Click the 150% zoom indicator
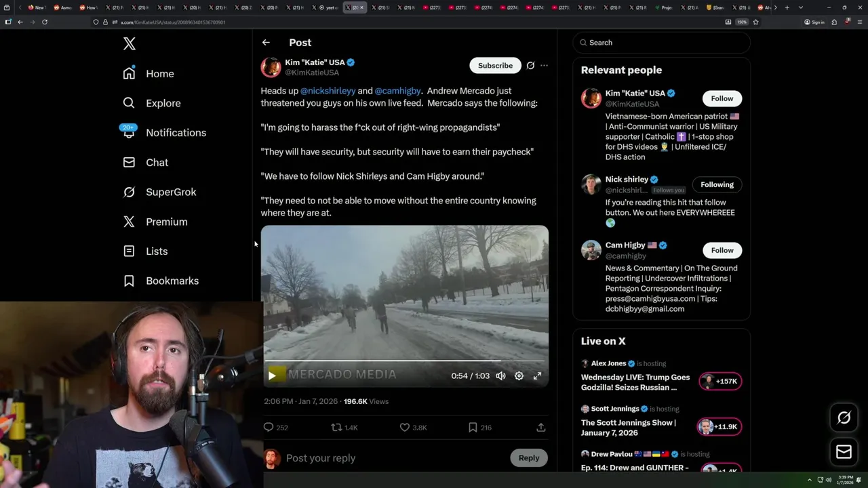This screenshot has width=868, height=488. tap(742, 22)
